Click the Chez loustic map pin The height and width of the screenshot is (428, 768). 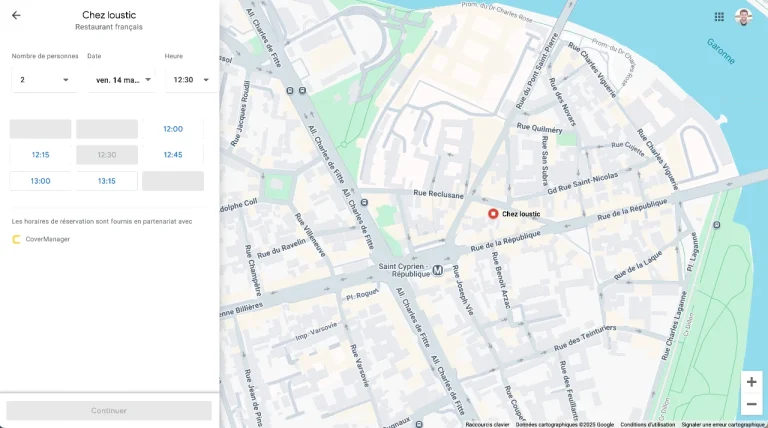pyautogui.click(x=493, y=214)
